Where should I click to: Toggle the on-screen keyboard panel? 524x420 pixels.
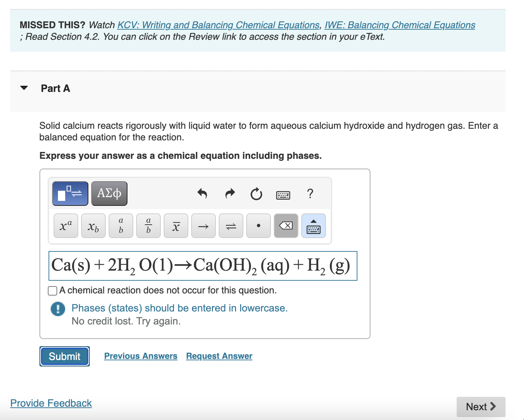pos(313,226)
